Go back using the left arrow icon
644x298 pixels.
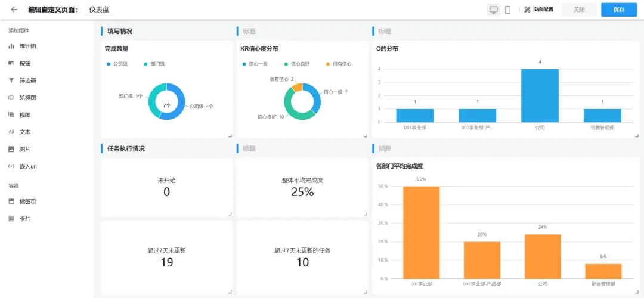tap(14, 10)
